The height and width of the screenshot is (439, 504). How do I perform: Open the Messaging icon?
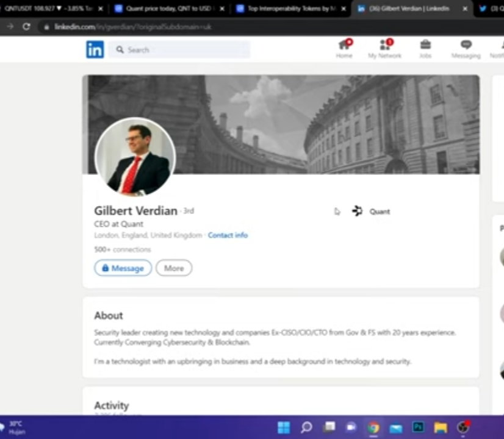pyautogui.click(x=466, y=49)
